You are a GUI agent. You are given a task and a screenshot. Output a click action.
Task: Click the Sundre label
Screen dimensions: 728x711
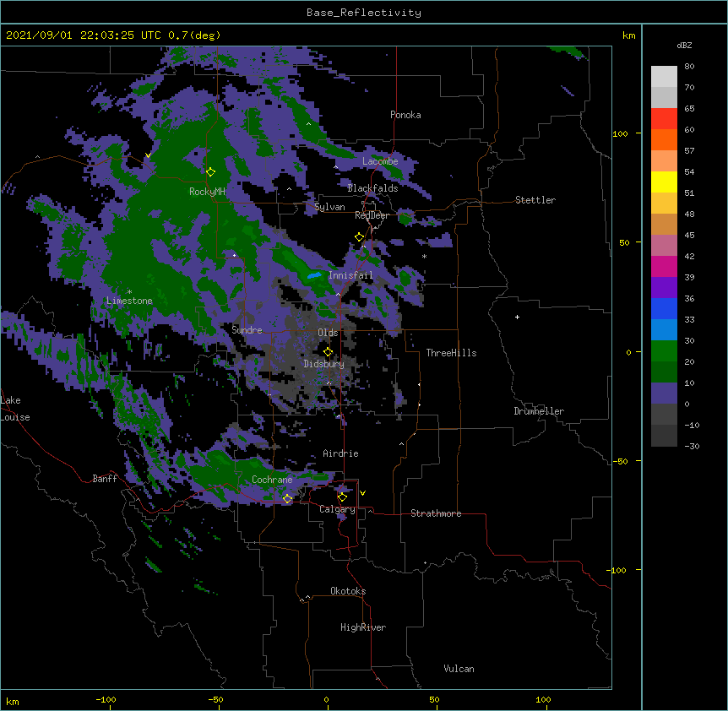pos(247,330)
